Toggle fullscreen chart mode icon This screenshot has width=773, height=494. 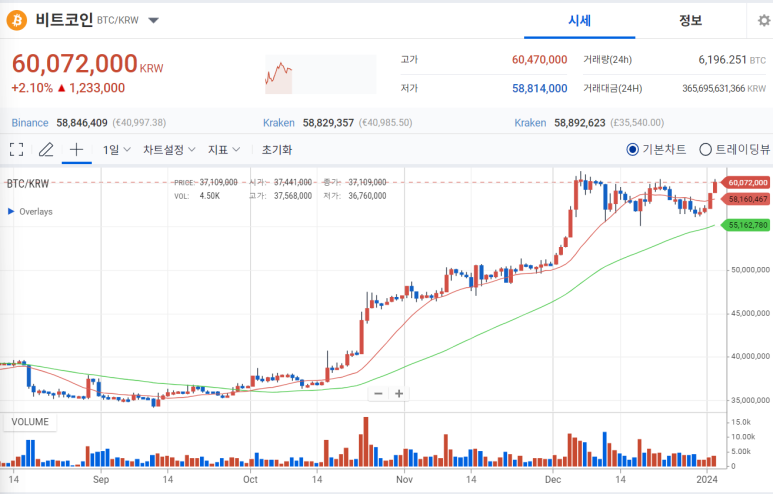click(x=16, y=150)
